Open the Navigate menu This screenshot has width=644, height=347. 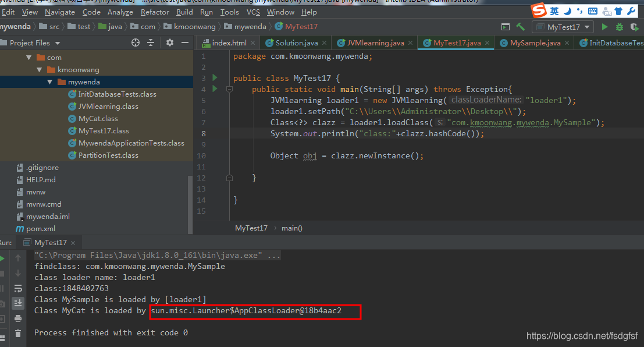[60, 12]
